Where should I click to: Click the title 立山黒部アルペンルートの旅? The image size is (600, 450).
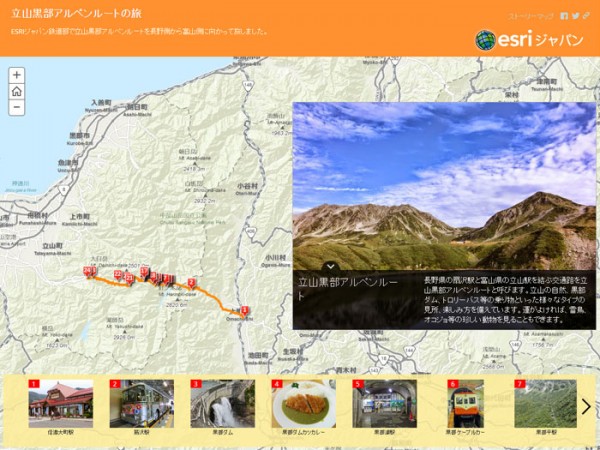point(77,13)
